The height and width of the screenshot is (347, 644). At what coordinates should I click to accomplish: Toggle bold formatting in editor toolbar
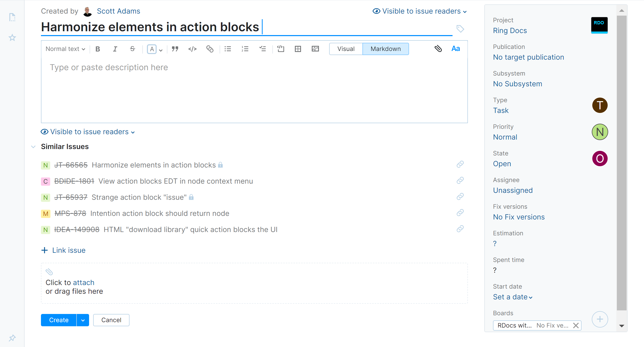click(98, 49)
